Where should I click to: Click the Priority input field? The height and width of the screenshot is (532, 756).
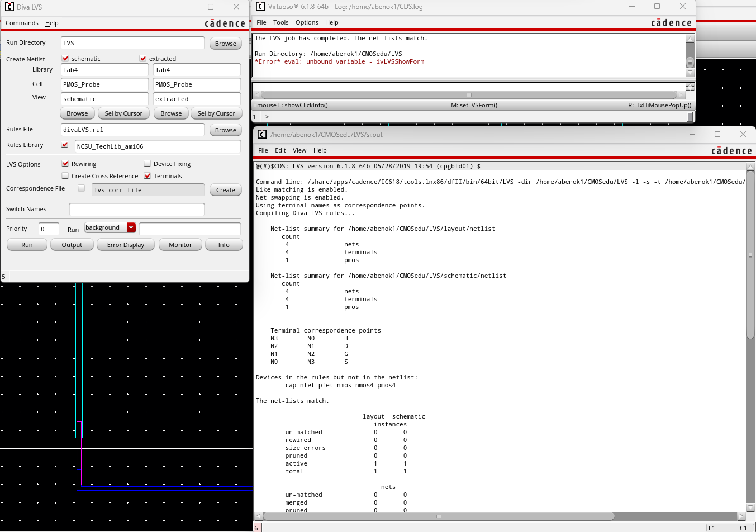click(x=49, y=229)
